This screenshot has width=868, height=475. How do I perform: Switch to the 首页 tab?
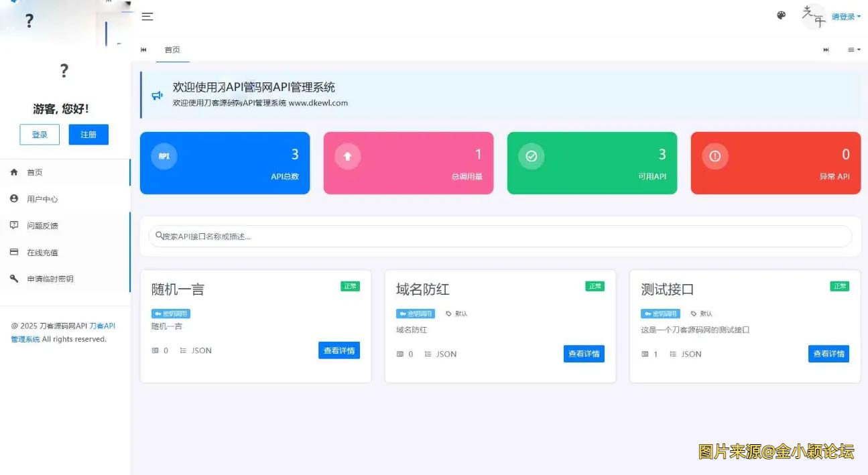pos(172,50)
